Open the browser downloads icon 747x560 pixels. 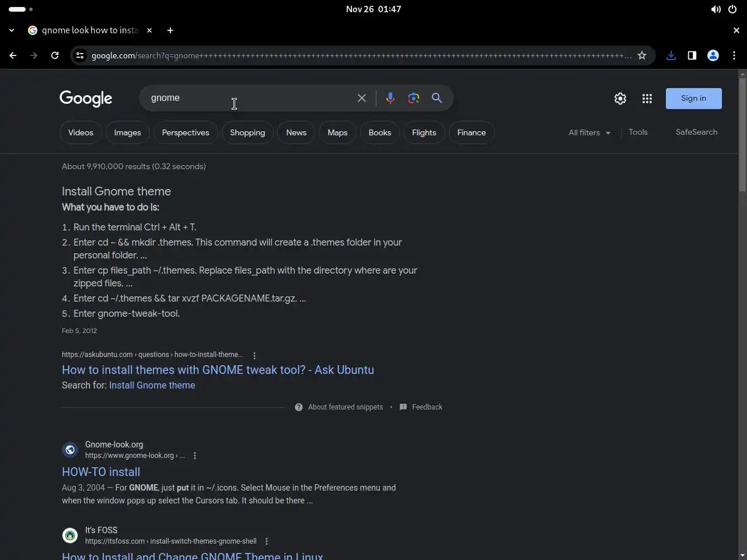(671, 55)
